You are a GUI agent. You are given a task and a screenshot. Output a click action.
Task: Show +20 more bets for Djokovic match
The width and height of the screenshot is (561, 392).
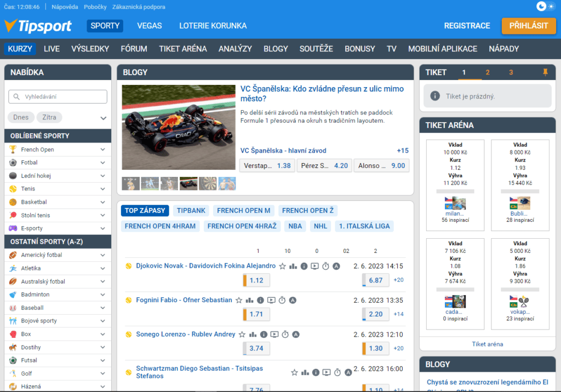click(399, 280)
